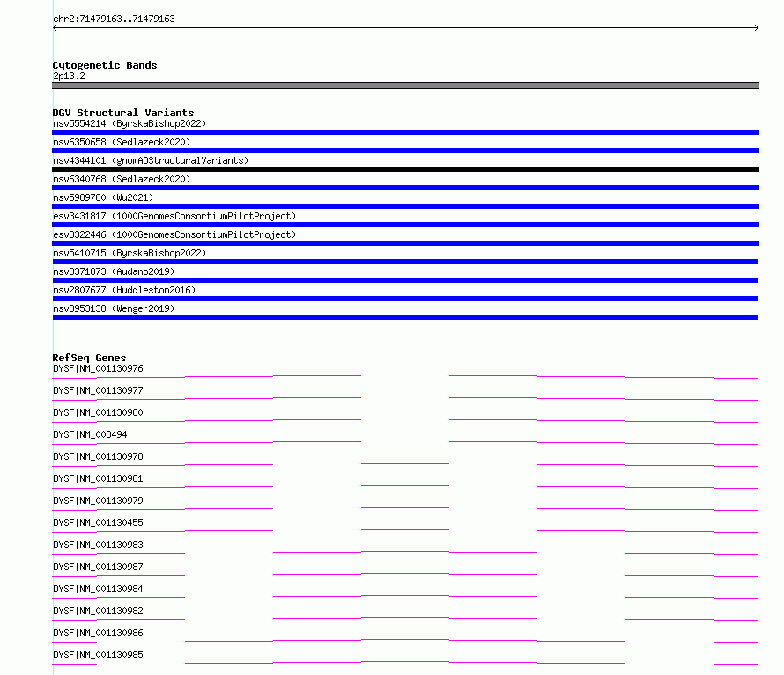
Task: Open the nsv5989780 (Wu2021) variant label
Action: [x=103, y=197]
